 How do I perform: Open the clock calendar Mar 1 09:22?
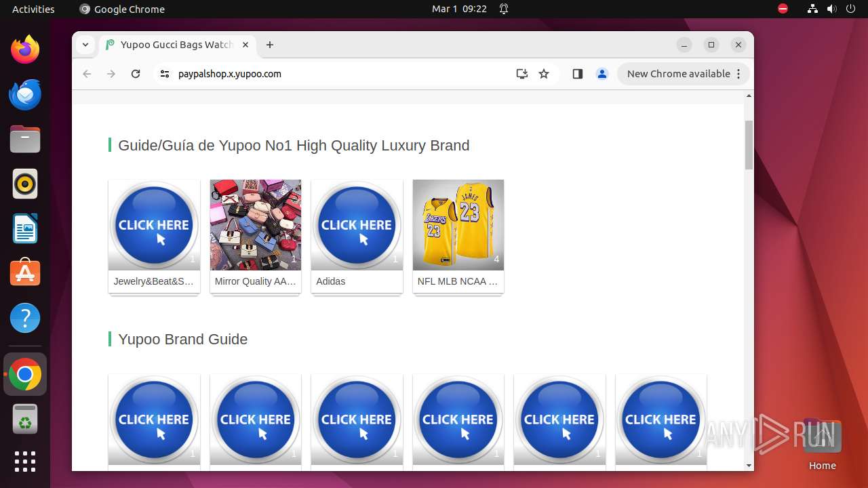459,9
